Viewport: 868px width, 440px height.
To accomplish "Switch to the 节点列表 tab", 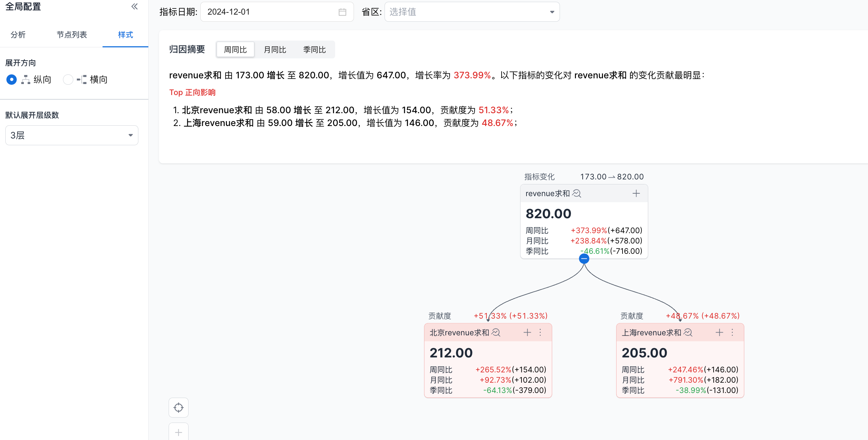I will coord(72,35).
